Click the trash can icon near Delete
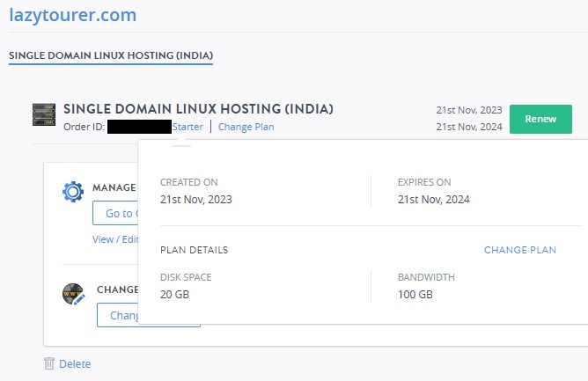The width and height of the screenshot is (588, 381). point(49,363)
